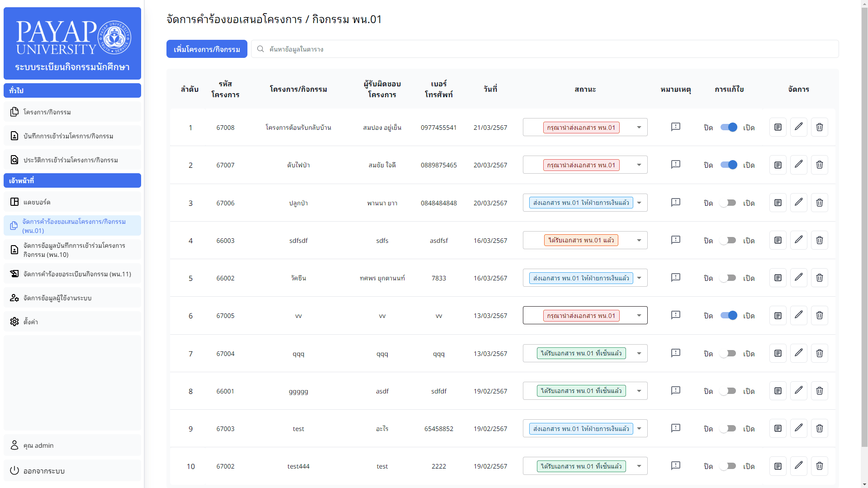The image size is (868, 488).
Task: Edit project 67008 with pencil icon
Action: pyautogui.click(x=799, y=127)
